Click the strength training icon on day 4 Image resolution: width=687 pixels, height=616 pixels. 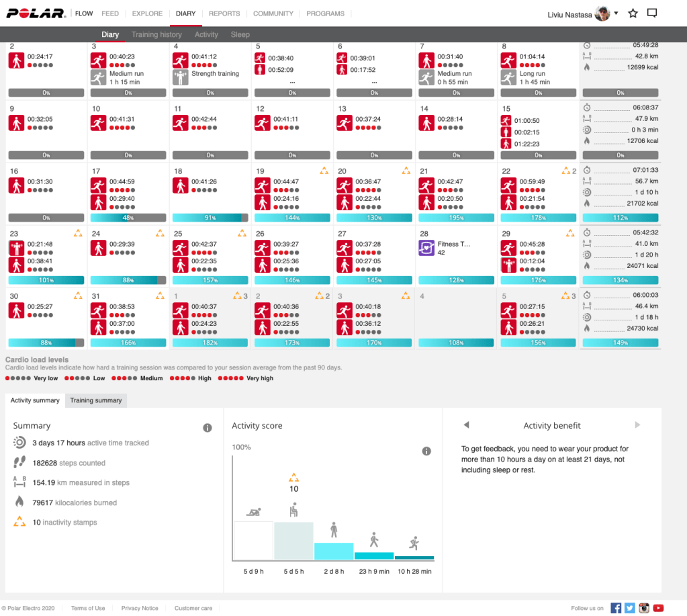click(x=180, y=78)
